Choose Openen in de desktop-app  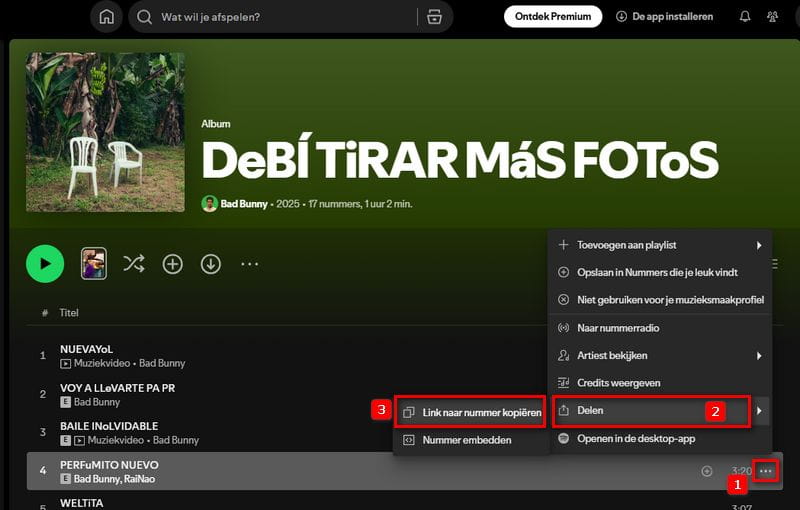660,439
